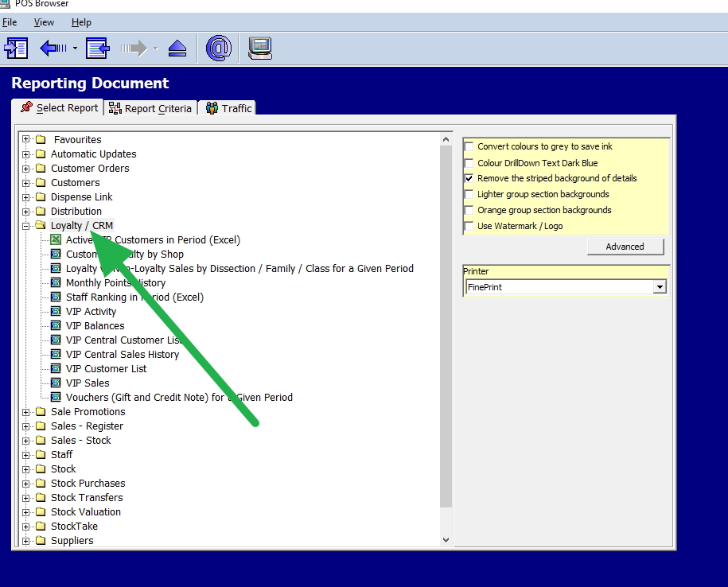Click the report tree scroll up arrow
This screenshot has width=728, height=587.
click(x=446, y=139)
